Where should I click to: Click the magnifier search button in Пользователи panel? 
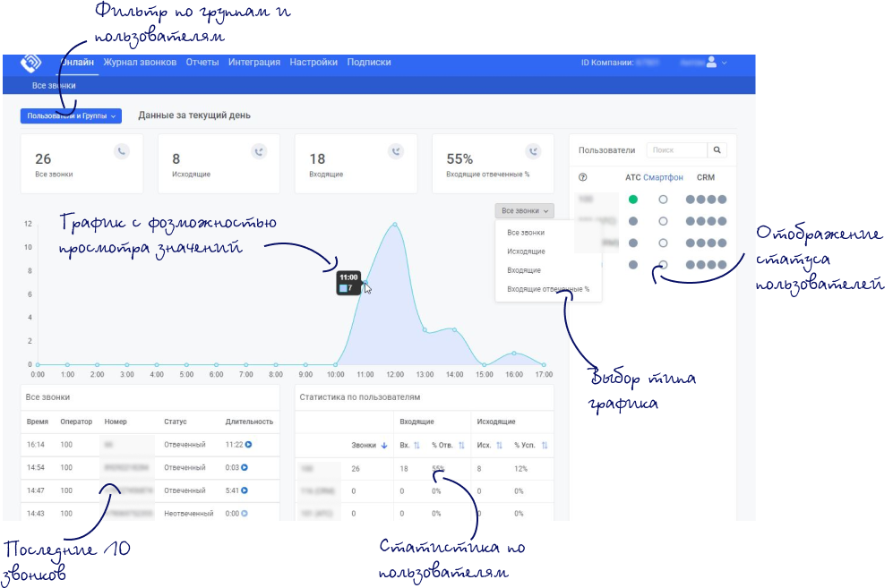coord(718,150)
